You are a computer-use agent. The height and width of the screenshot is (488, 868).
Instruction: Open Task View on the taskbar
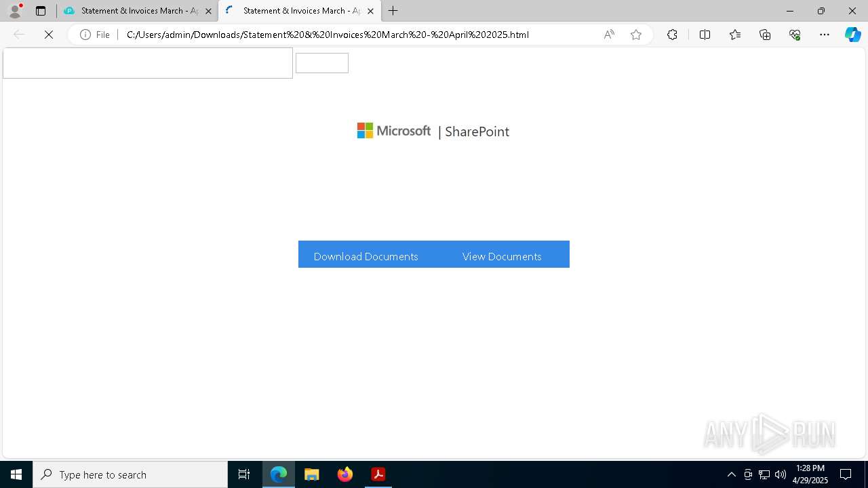click(244, 474)
